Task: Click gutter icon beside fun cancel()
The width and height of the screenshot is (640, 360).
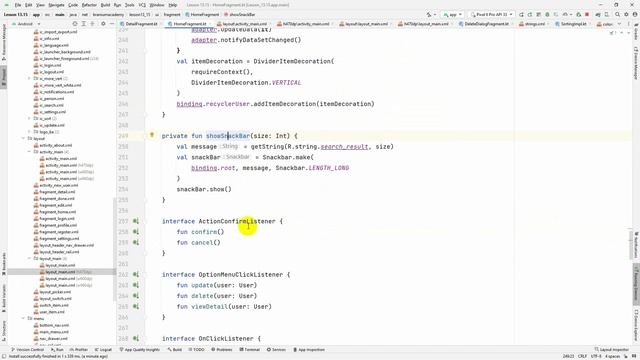Action: point(136,242)
